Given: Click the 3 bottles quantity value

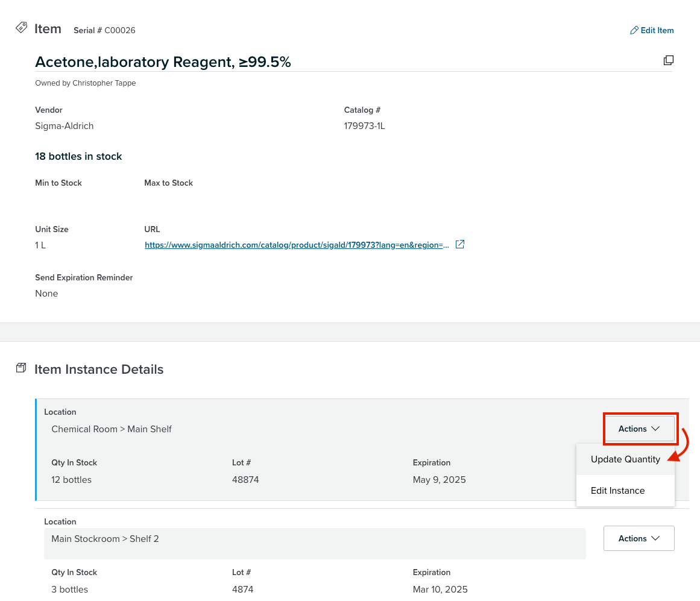Looking at the screenshot, I should click(70, 590).
